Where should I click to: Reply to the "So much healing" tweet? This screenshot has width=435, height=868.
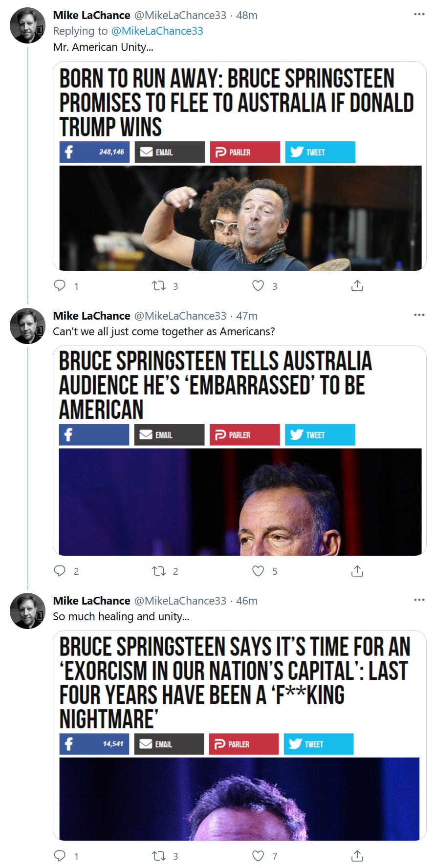[60, 855]
